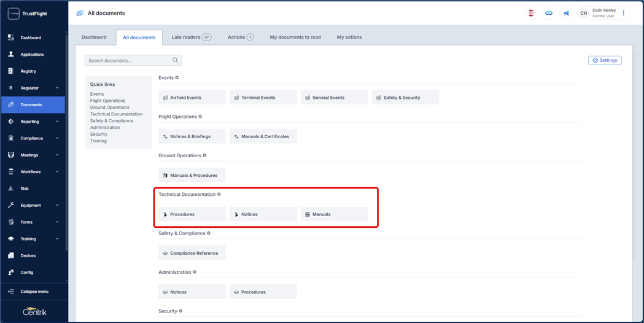Image resolution: width=644 pixels, height=323 pixels.
Task: Switch to the Late readers tab
Action: (191, 37)
